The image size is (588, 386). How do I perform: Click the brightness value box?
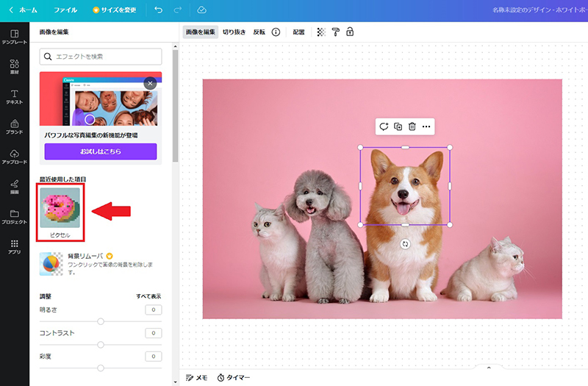click(154, 310)
